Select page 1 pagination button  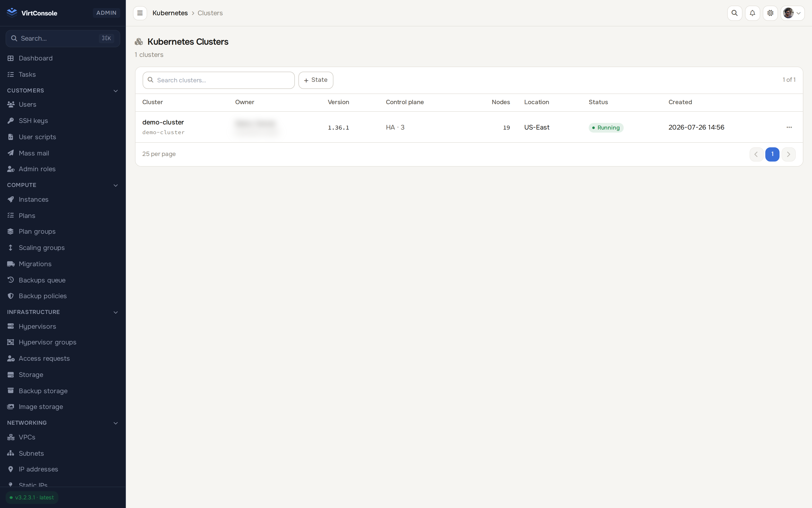click(772, 154)
